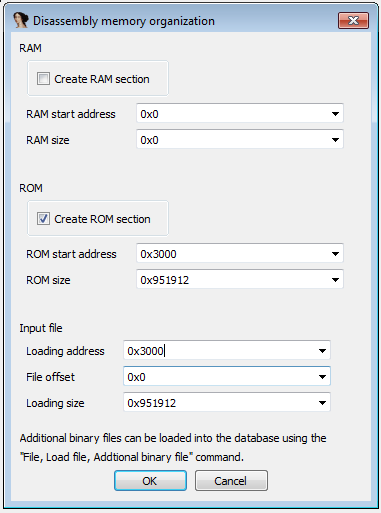Screen dimensions: 381x513
Task: Click the File offset label
Action: [51, 377]
